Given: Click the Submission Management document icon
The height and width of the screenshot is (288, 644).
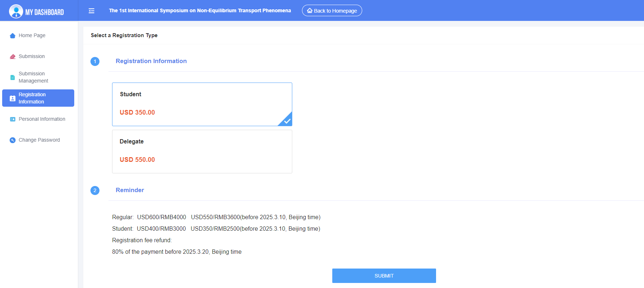Looking at the screenshot, I should tap(13, 77).
